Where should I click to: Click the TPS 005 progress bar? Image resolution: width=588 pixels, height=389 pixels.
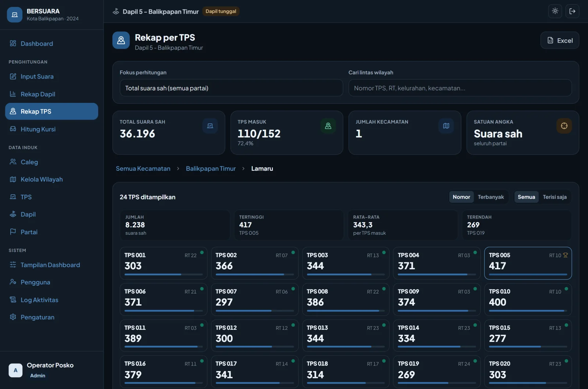[528, 274]
